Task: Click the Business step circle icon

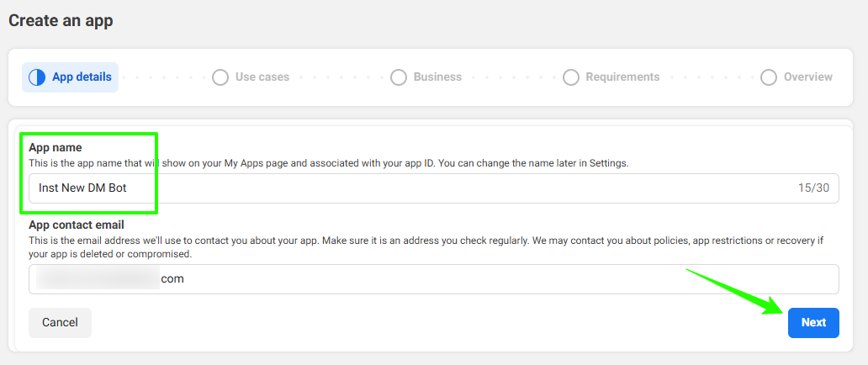Action: tap(399, 77)
